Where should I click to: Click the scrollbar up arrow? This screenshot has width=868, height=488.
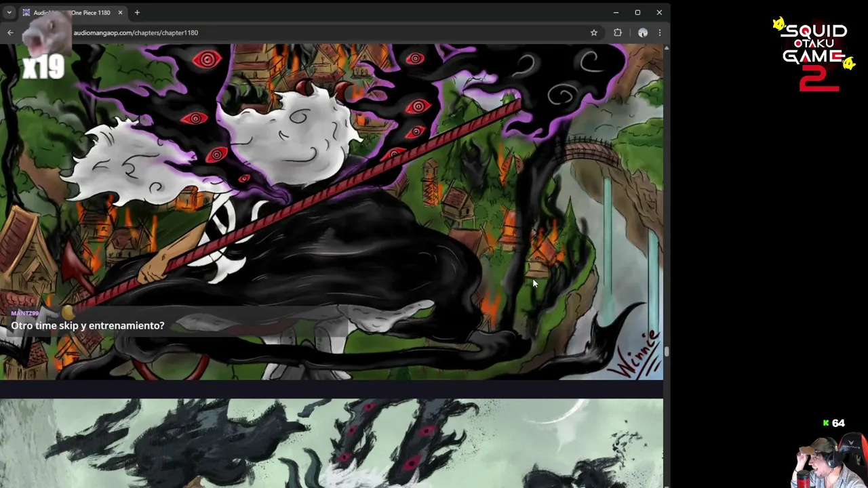(x=667, y=48)
